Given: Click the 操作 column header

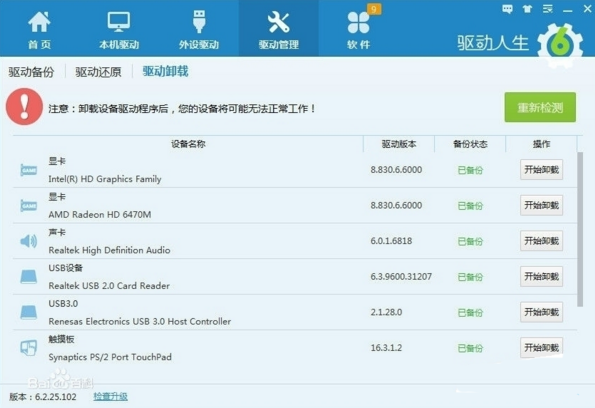Looking at the screenshot, I should [541, 144].
